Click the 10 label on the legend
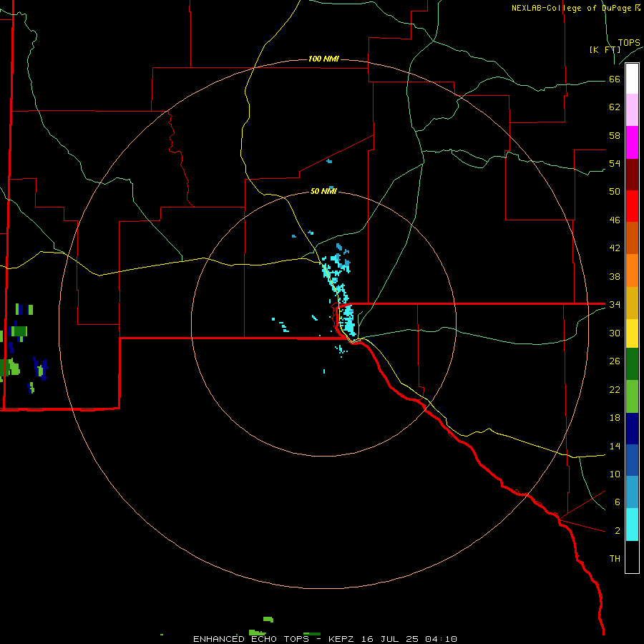Image resolution: width=644 pixels, height=644 pixels. click(x=615, y=474)
